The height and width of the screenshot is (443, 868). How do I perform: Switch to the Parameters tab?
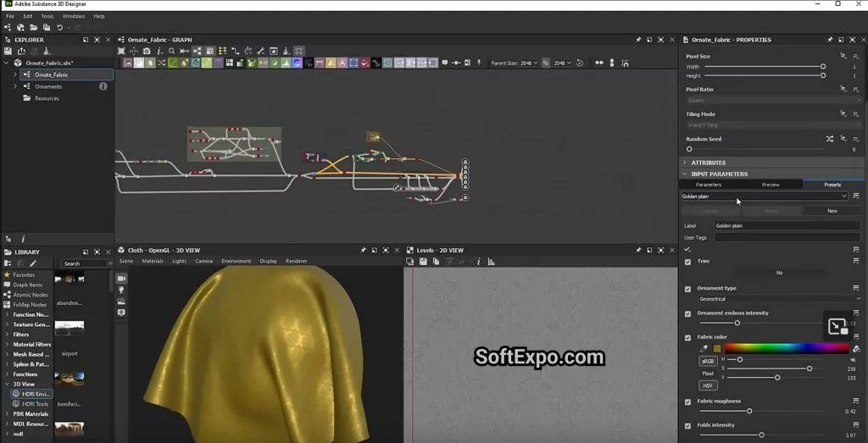pyautogui.click(x=709, y=185)
